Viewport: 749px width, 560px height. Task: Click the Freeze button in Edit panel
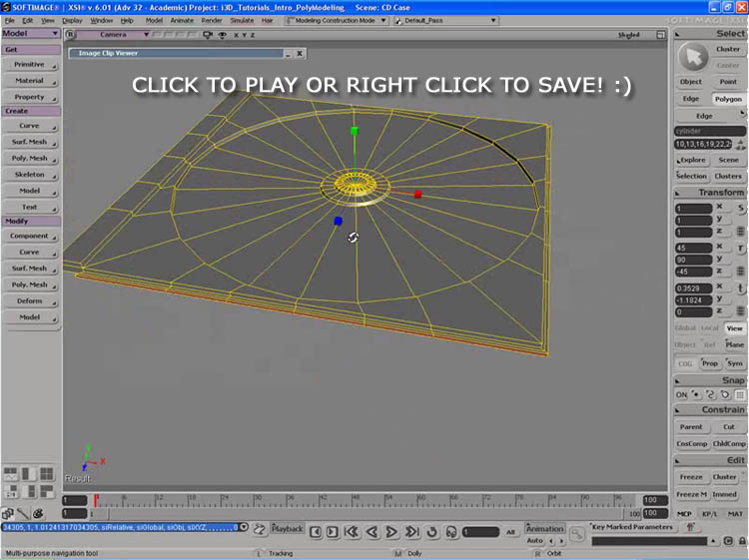pyautogui.click(x=691, y=477)
